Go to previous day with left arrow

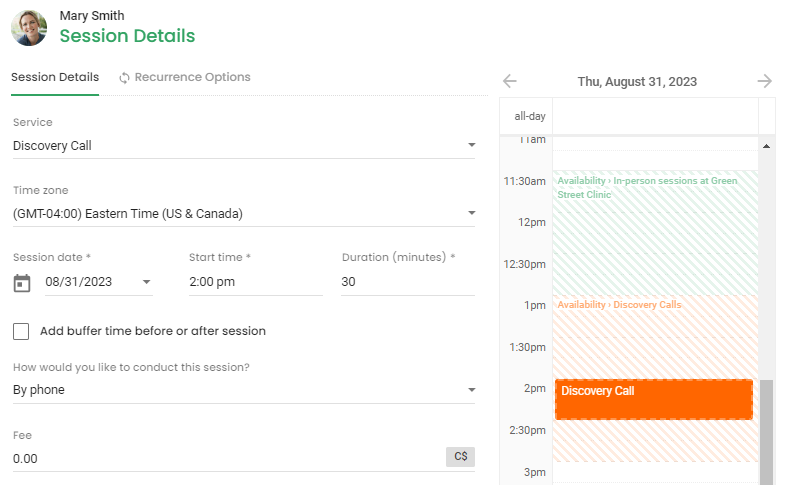pos(510,81)
